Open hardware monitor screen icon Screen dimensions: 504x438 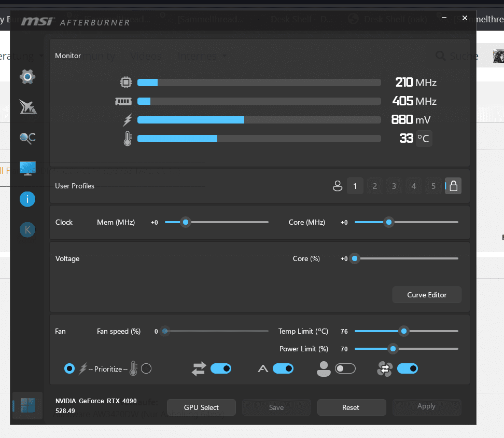pyautogui.click(x=27, y=168)
